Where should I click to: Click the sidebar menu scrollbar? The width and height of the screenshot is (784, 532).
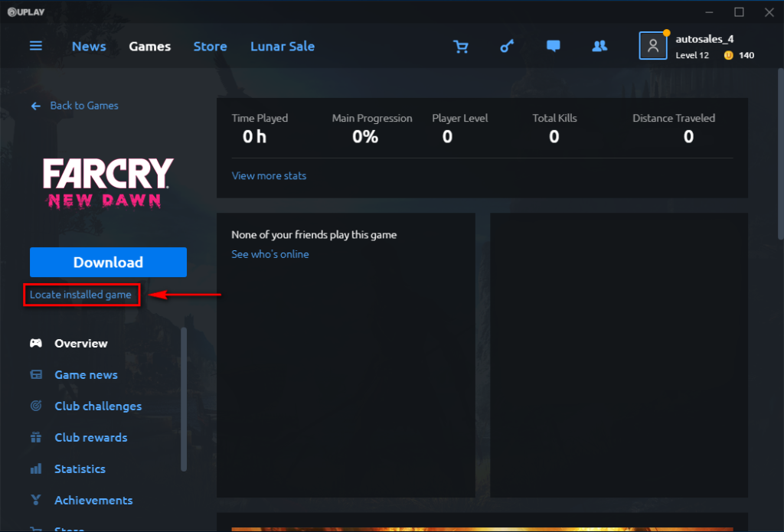pos(184,399)
